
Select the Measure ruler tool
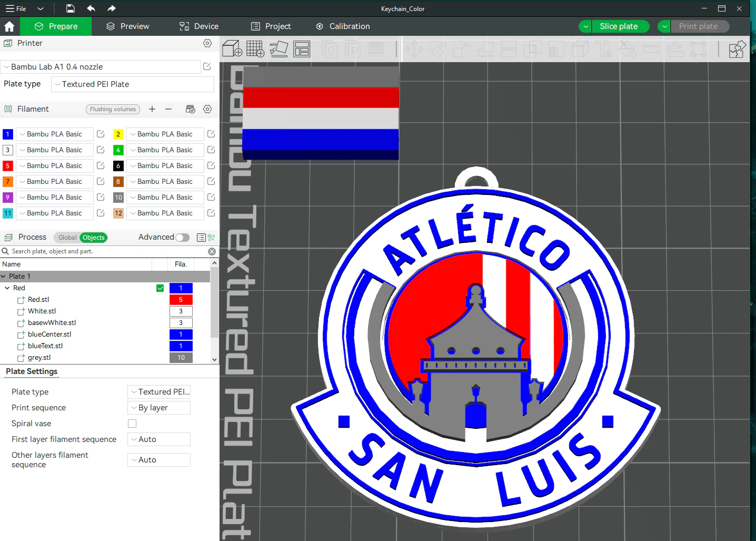651,49
